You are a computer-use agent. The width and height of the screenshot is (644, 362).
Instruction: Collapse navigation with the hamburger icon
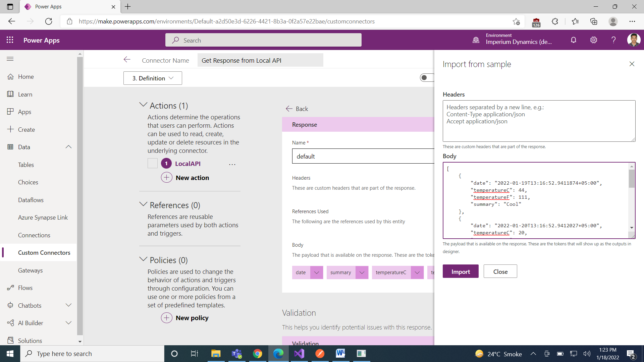click(10, 59)
